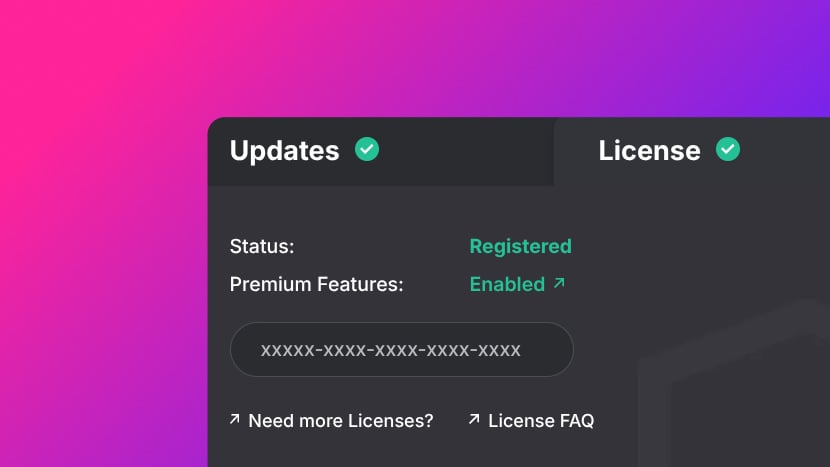Click the Status: label
The width and height of the screenshot is (830, 467).
(262, 246)
